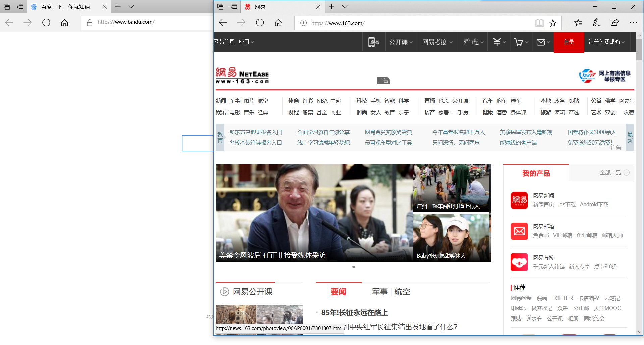Open the 体育 channel
This screenshot has height=345, width=644.
pyautogui.click(x=293, y=101)
